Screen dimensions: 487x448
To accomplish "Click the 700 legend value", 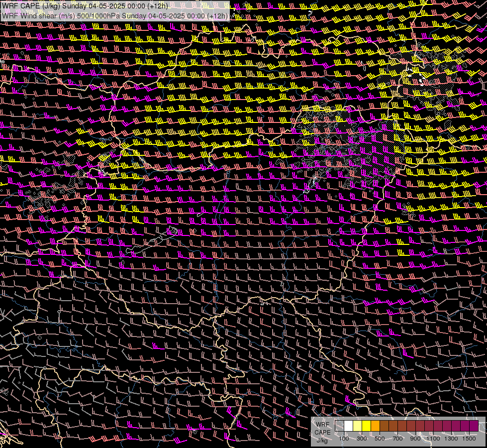I will (397, 439).
